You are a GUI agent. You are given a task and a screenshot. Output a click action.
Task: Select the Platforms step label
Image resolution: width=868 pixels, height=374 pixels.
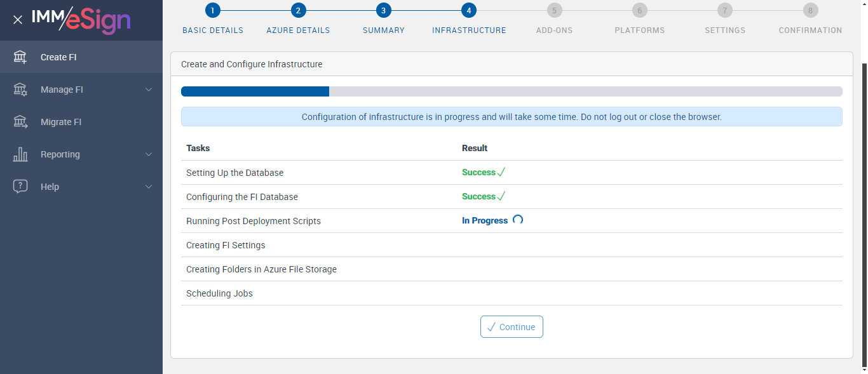pyautogui.click(x=640, y=30)
